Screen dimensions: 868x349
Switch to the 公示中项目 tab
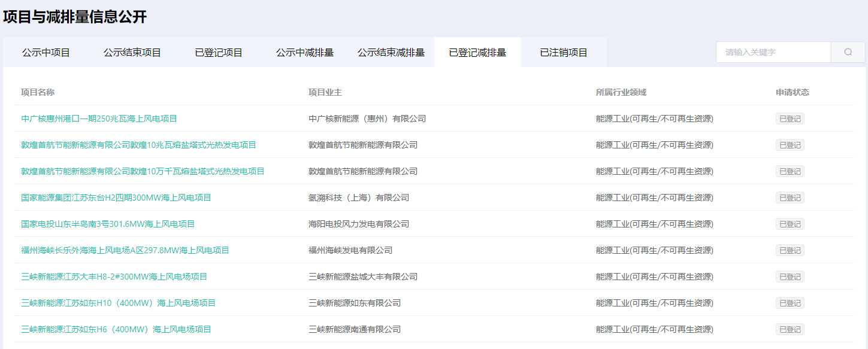(46, 53)
